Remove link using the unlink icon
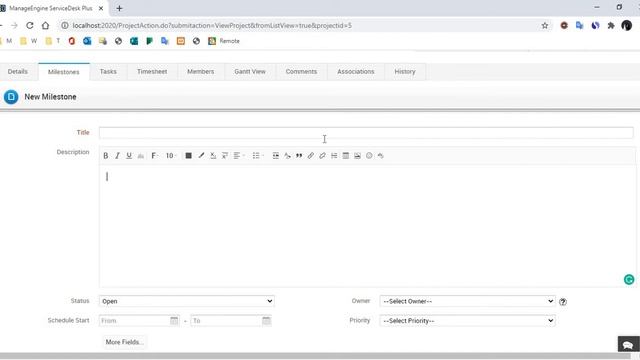This screenshot has height=360, width=640. (322, 156)
